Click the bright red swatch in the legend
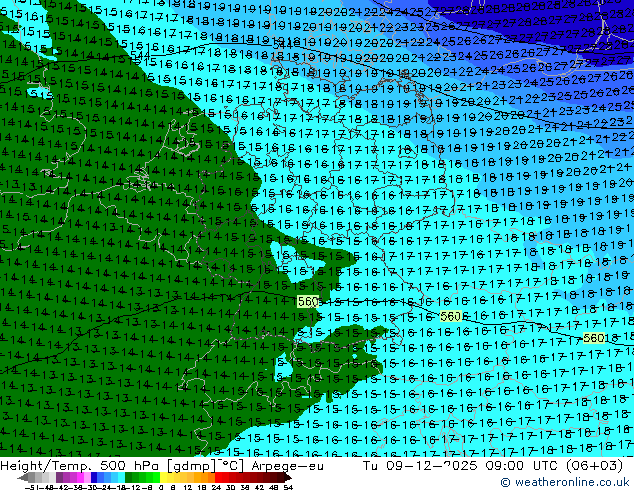The width and height of the screenshot is (634, 490). (x=218, y=478)
